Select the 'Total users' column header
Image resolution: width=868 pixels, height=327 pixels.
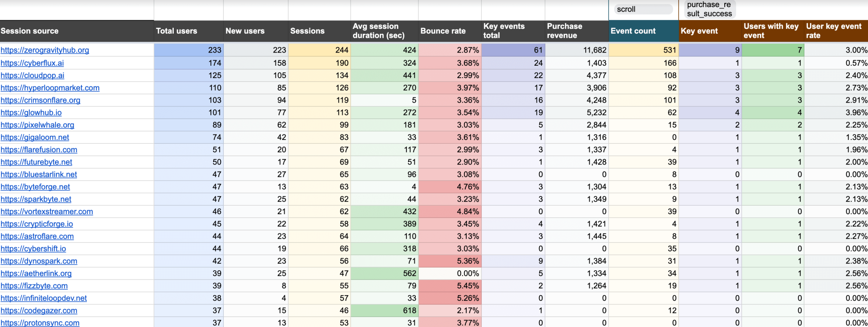click(x=188, y=31)
